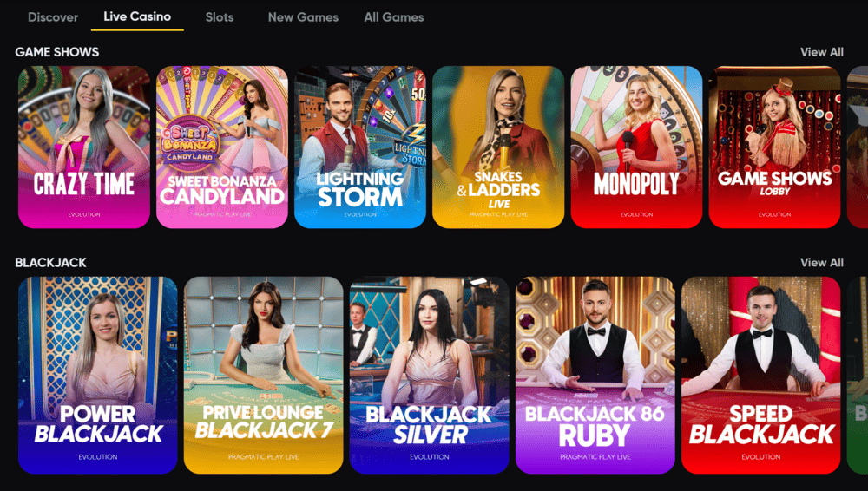Select the Live Casino tab
This screenshot has width=868, height=491.
[x=137, y=16]
